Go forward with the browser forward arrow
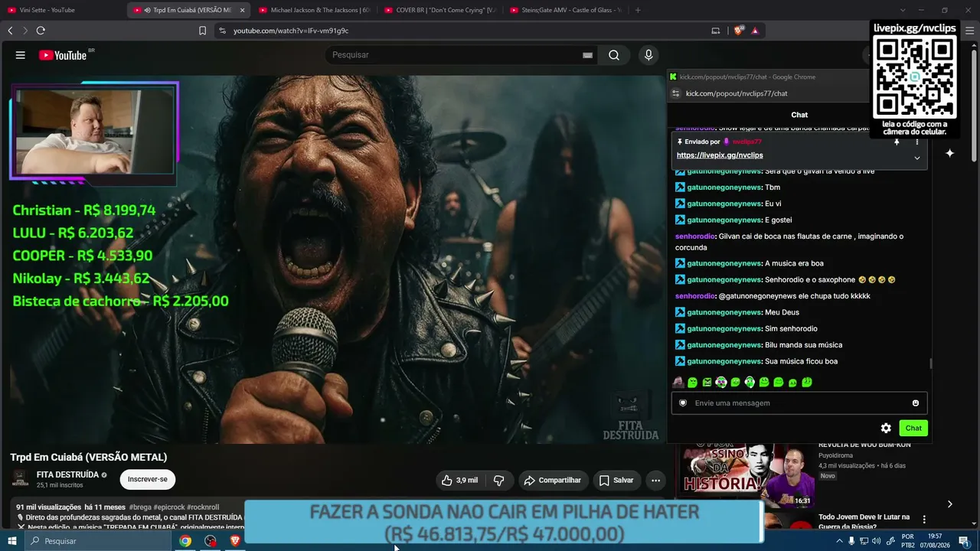Screen dimensions: 980x551 (x=25, y=31)
